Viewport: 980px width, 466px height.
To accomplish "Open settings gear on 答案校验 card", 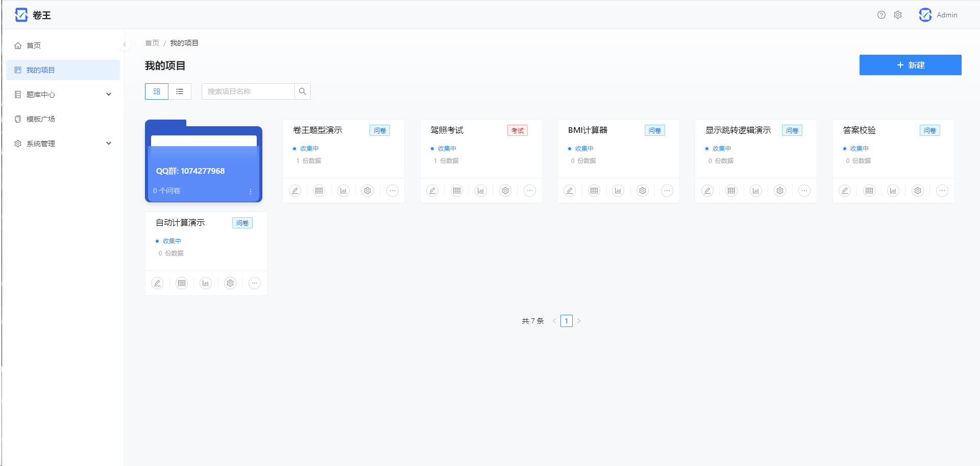I will point(918,191).
